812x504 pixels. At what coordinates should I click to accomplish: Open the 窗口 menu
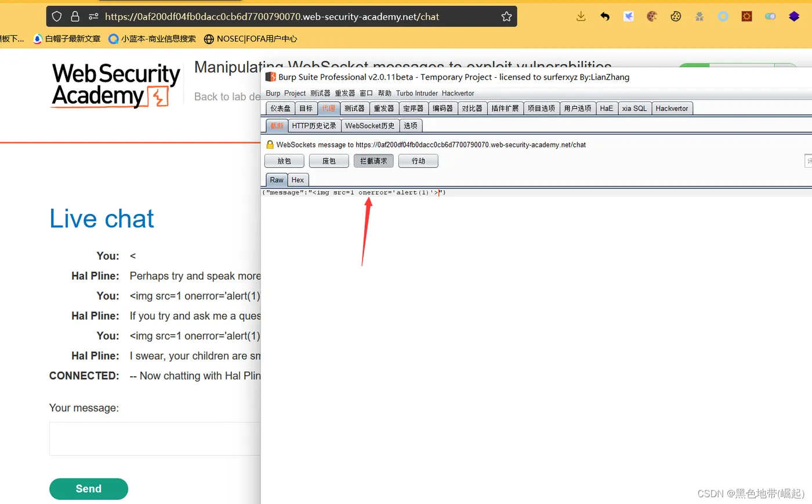click(x=366, y=93)
